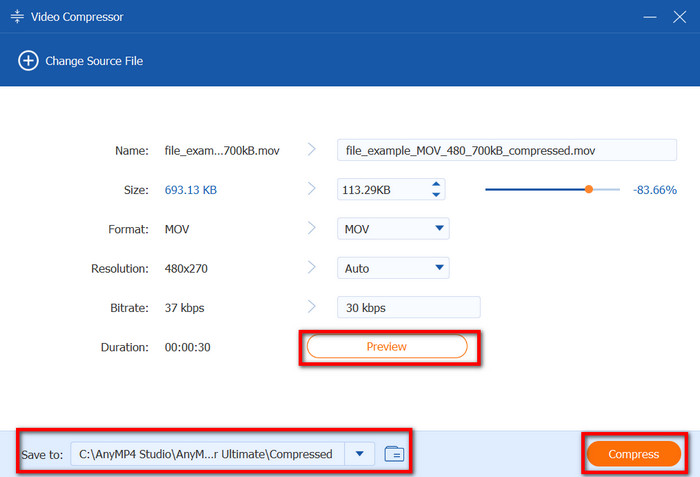Click the 37 kbps source bitrate value
This screenshot has width=700, height=477.
[184, 308]
